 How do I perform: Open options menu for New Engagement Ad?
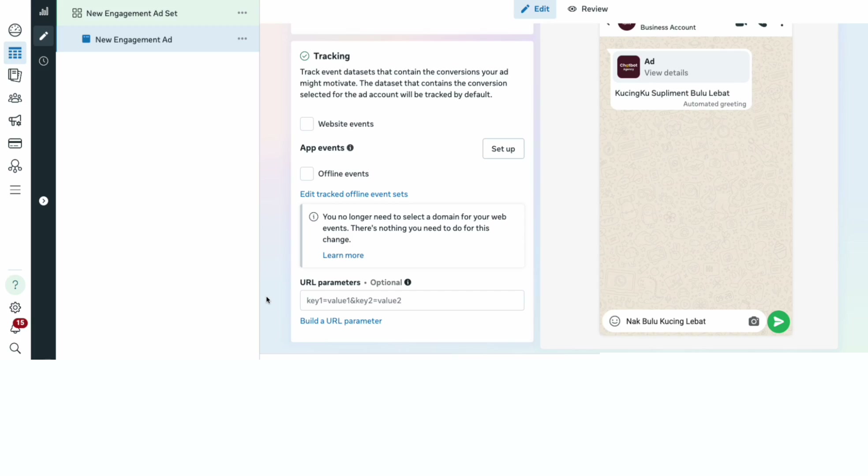coord(242,39)
